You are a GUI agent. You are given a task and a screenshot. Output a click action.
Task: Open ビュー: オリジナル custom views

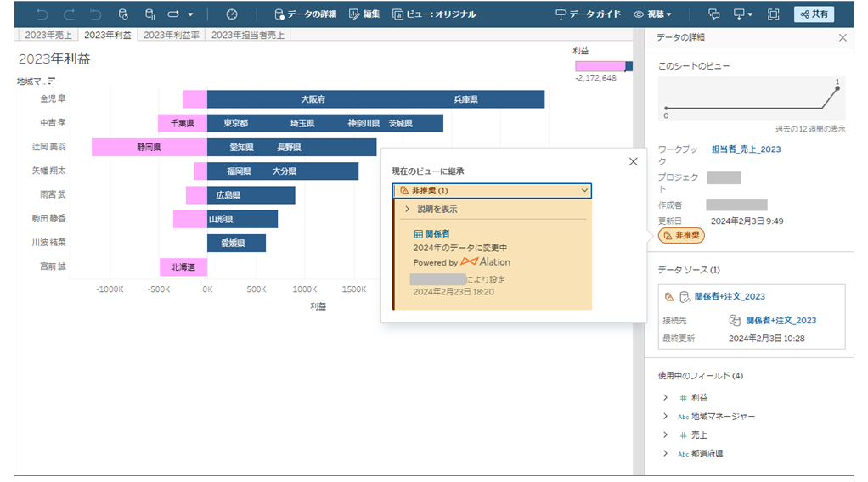click(434, 14)
